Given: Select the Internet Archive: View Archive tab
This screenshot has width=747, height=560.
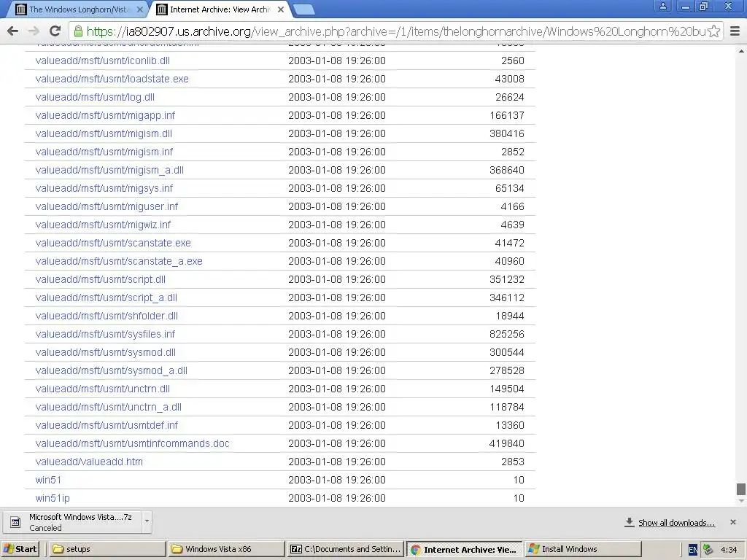Looking at the screenshot, I should tap(220, 9).
